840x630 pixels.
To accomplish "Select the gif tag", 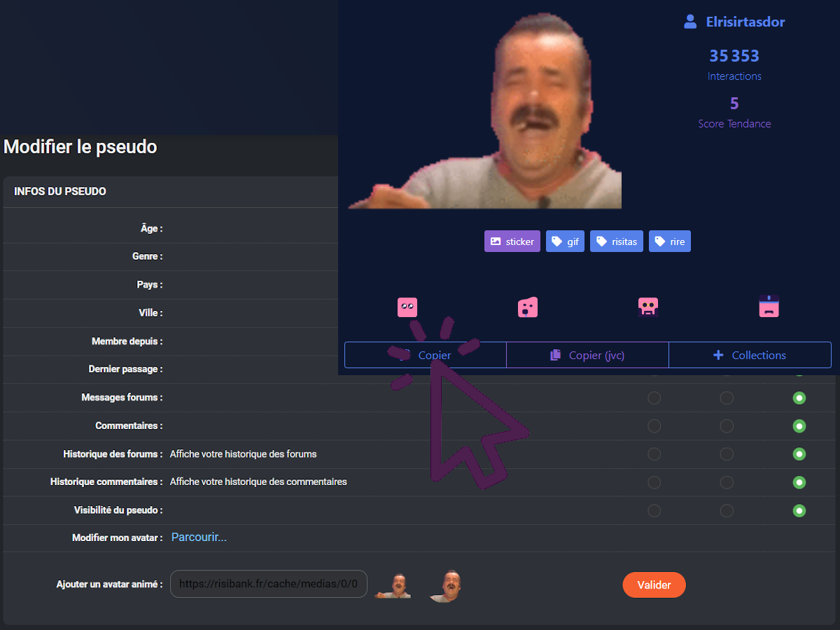I will coord(565,241).
